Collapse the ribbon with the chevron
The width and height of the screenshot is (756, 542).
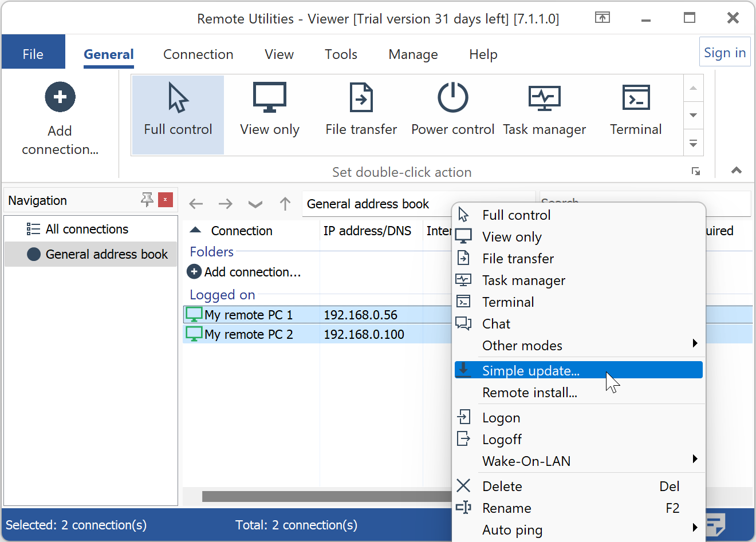(x=737, y=170)
